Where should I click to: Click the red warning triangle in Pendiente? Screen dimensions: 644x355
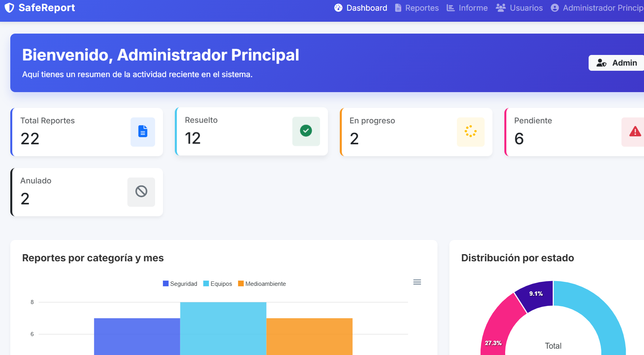tap(635, 132)
